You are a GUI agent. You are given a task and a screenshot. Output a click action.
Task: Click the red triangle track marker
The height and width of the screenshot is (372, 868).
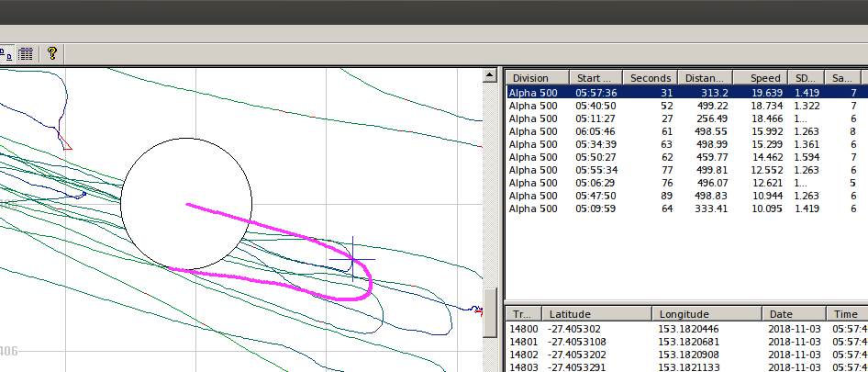coord(65,143)
